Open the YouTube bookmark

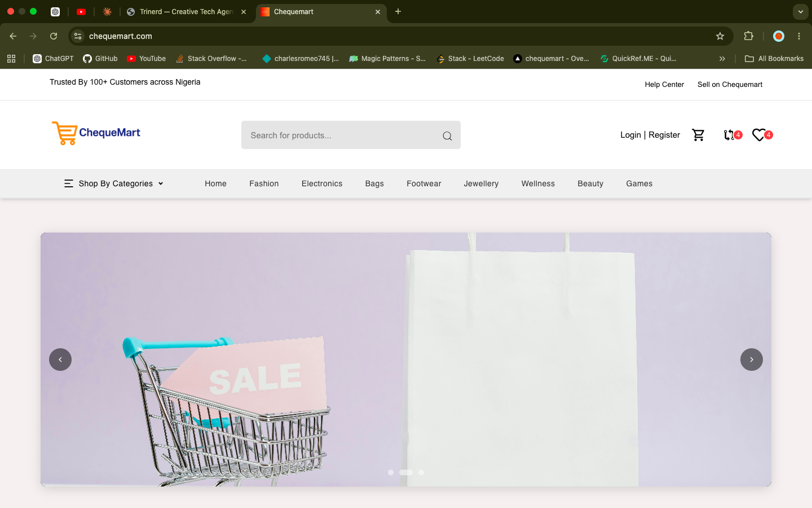[x=147, y=59]
